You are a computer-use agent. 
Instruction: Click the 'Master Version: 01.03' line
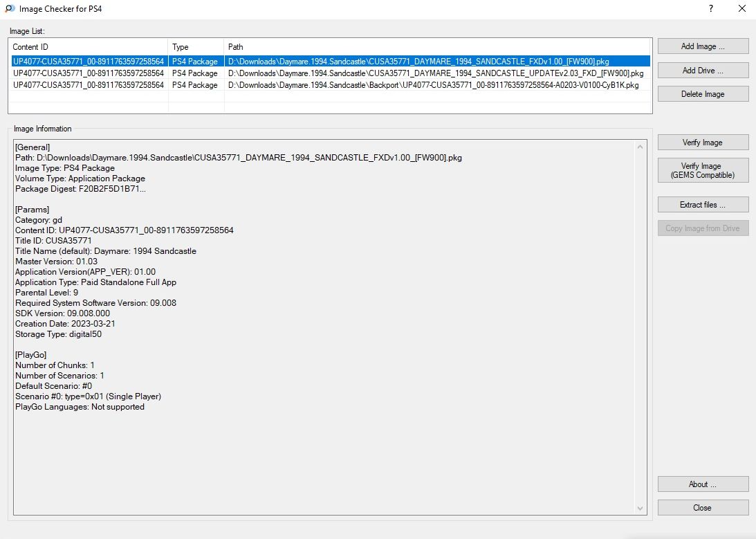[x=56, y=262]
